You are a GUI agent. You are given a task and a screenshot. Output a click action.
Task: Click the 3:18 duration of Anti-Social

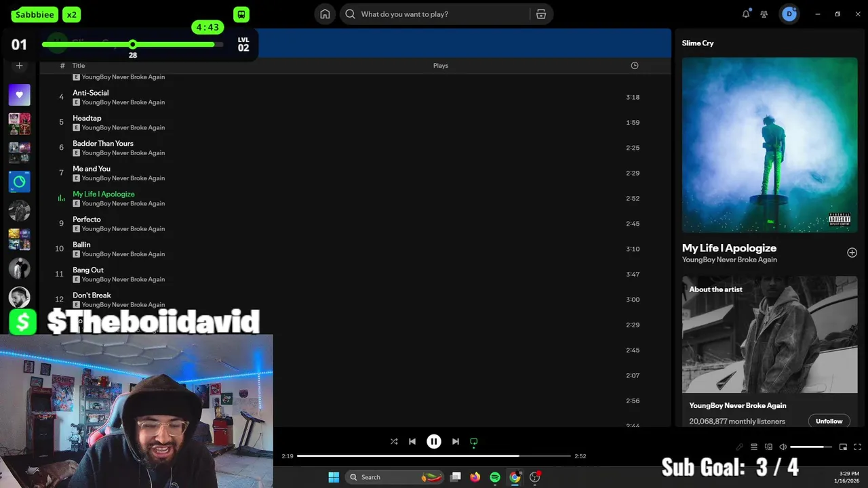(x=633, y=97)
